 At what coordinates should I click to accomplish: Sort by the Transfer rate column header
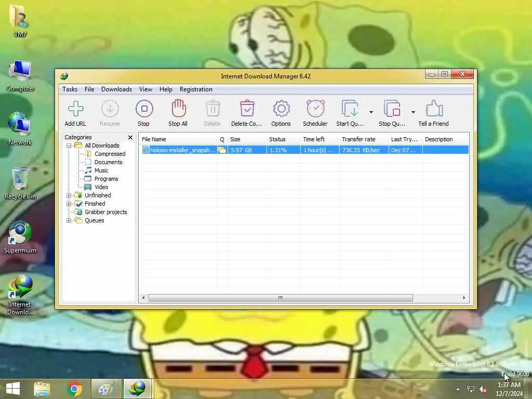tap(364, 139)
